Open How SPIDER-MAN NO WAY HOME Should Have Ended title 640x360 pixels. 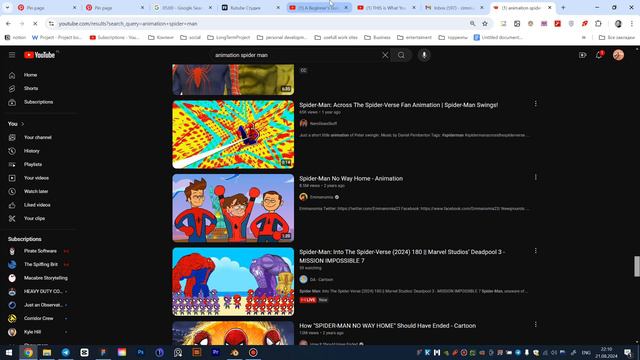(387, 326)
